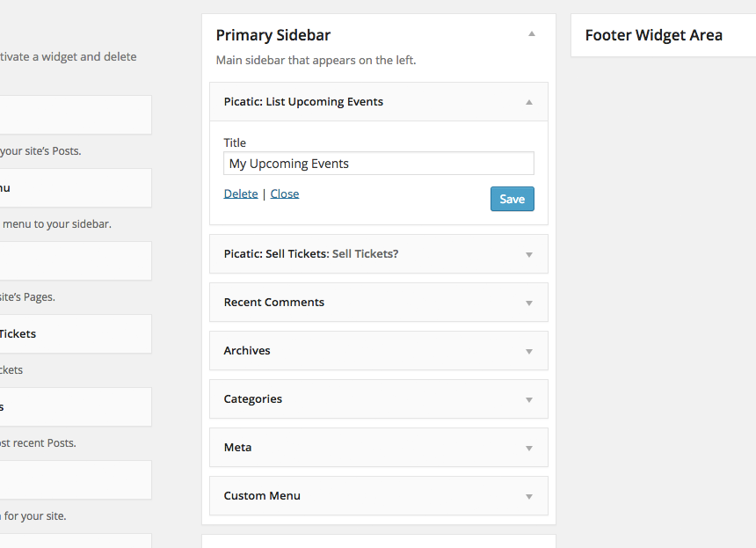Open the Recent Comments widget header
Screen dimensions: 756x548
(379, 303)
